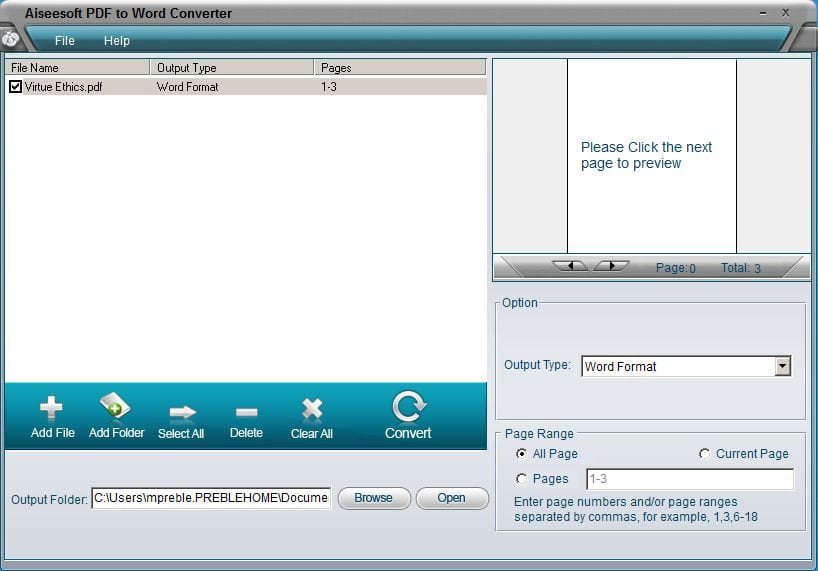Go to next preview page arrow
818x571 pixels.
tap(611, 266)
